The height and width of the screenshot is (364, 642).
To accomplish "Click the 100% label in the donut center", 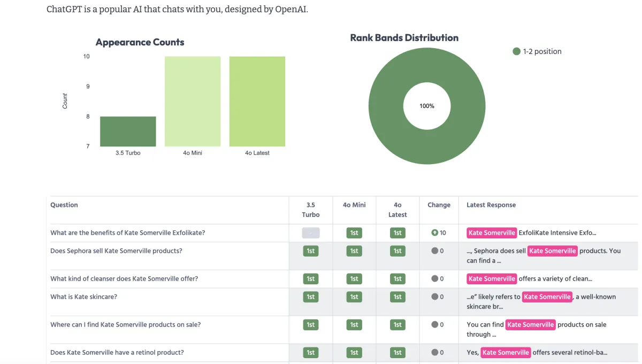I will 427,106.
